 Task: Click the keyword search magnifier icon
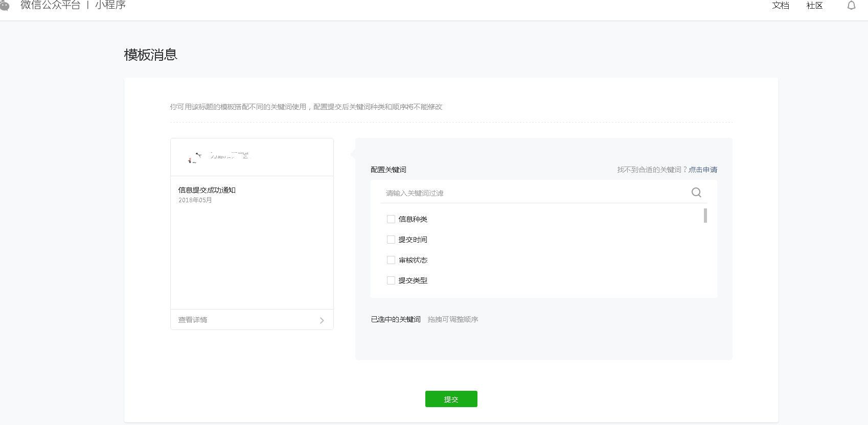click(x=696, y=193)
